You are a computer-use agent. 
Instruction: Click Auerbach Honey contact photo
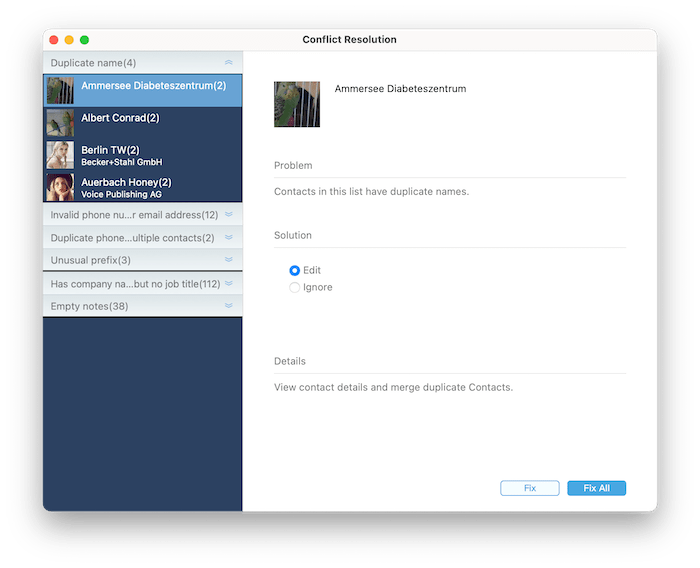[x=60, y=187]
